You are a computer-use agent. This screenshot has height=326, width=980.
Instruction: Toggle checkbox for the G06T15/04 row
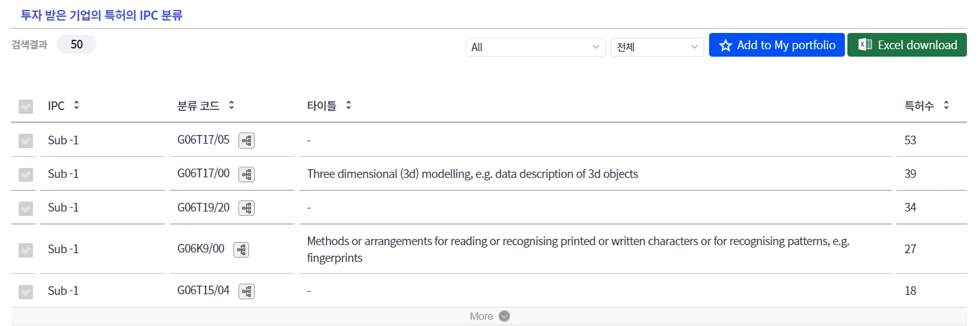point(26,291)
